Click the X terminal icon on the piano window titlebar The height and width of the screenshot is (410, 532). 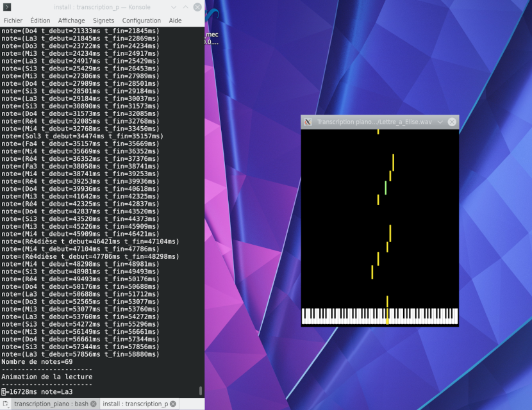307,122
